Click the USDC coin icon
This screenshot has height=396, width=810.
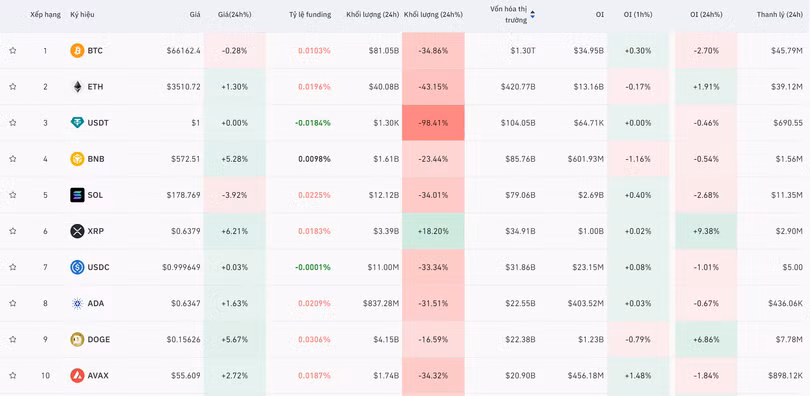77,267
